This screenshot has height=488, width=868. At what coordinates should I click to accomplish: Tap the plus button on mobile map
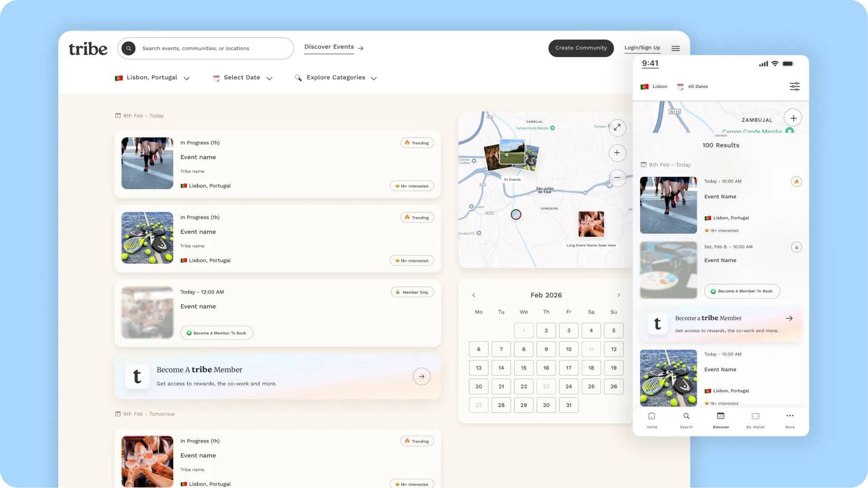[x=793, y=118]
